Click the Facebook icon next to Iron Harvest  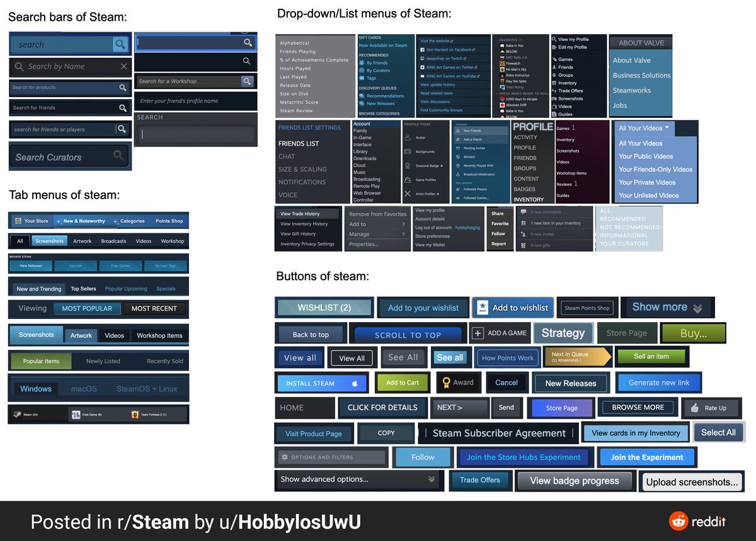(x=423, y=49)
